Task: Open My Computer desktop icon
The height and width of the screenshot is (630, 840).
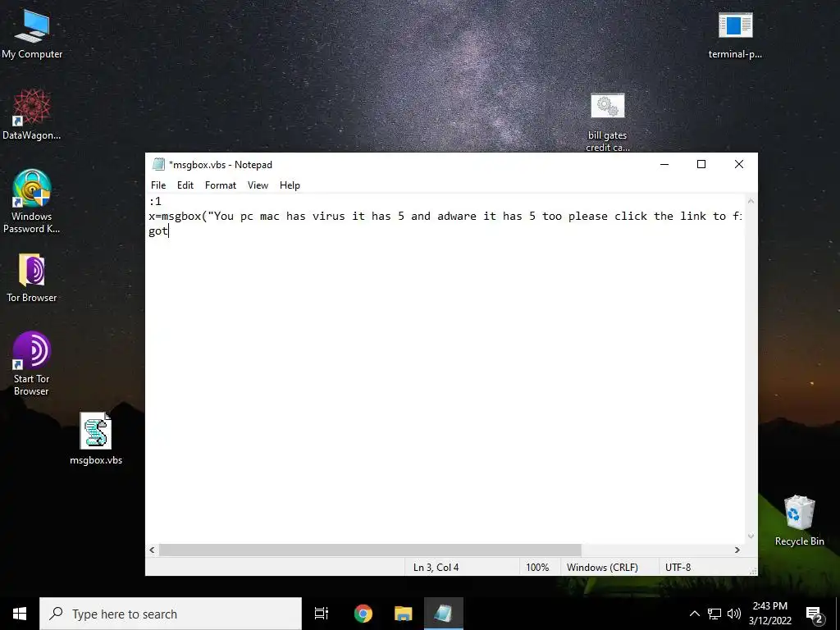Action: [x=32, y=34]
